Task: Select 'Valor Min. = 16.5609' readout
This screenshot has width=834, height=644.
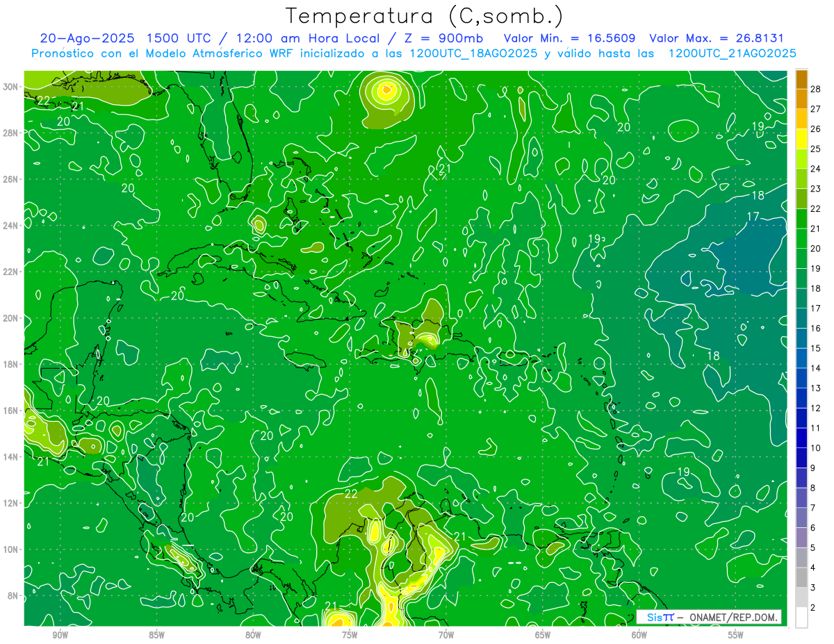Action: (569, 38)
